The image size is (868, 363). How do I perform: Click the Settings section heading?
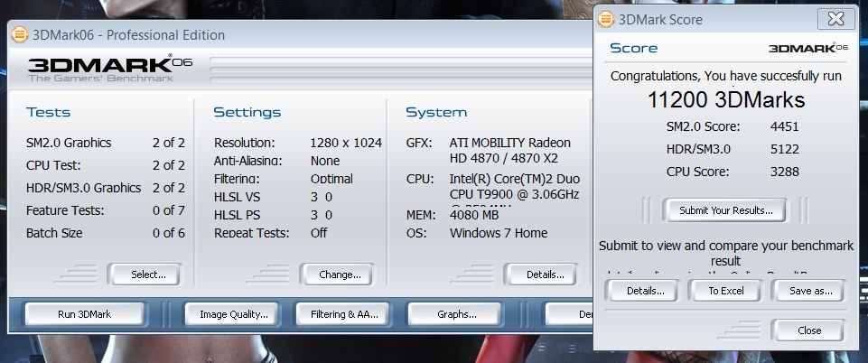click(x=247, y=112)
